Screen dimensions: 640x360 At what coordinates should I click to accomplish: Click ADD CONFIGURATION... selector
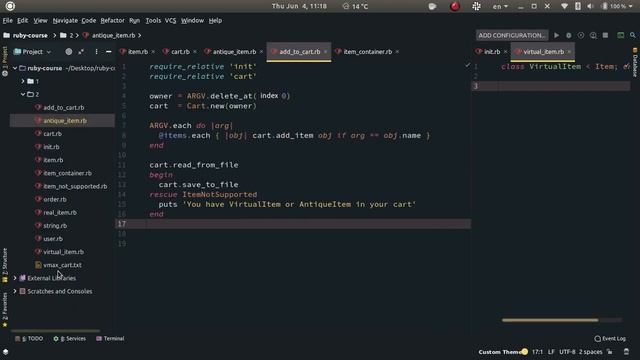512,36
